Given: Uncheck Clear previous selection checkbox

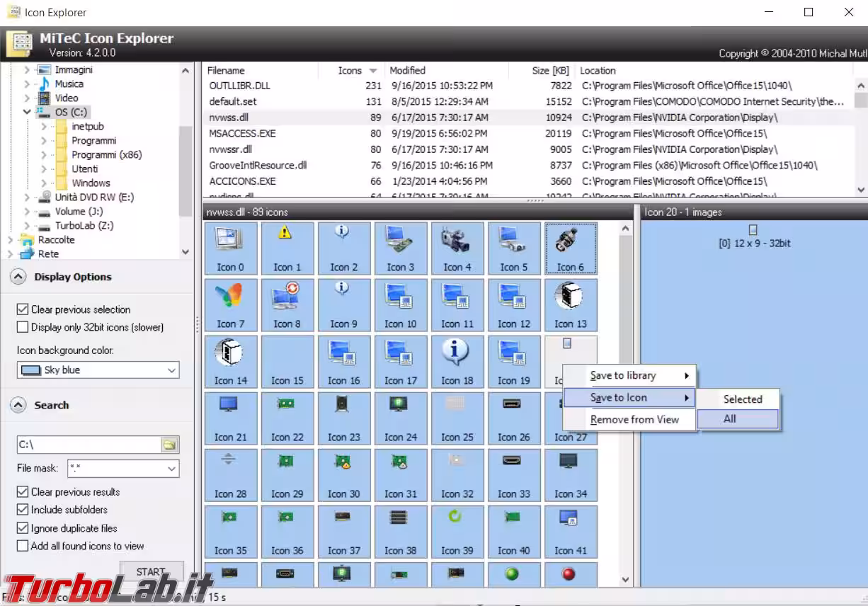Looking at the screenshot, I should pyautogui.click(x=22, y=309).
